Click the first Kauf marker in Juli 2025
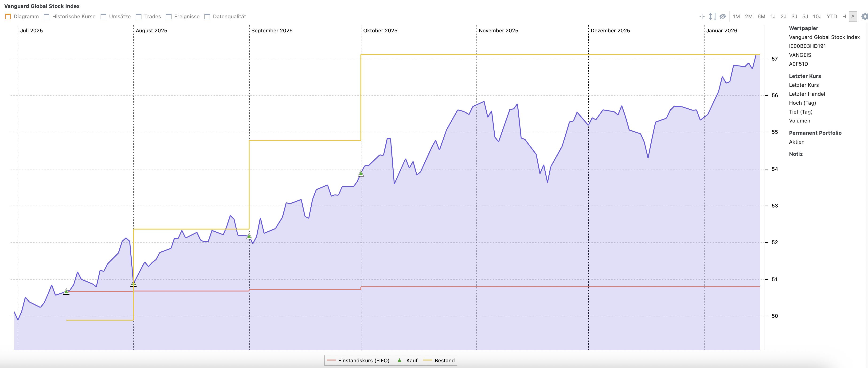Image resolution: width=868 pixels, height=368 pixels. click(x=66, y=291)
